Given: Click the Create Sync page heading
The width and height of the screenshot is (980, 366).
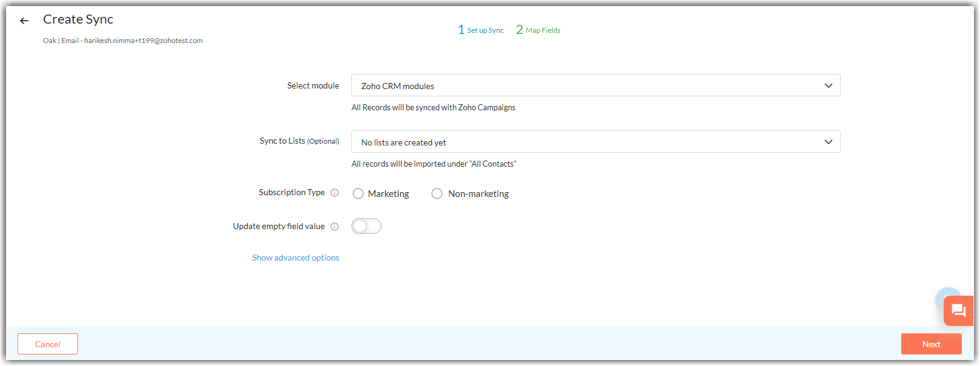Looking at the screenshot, I should coord(78,19).
